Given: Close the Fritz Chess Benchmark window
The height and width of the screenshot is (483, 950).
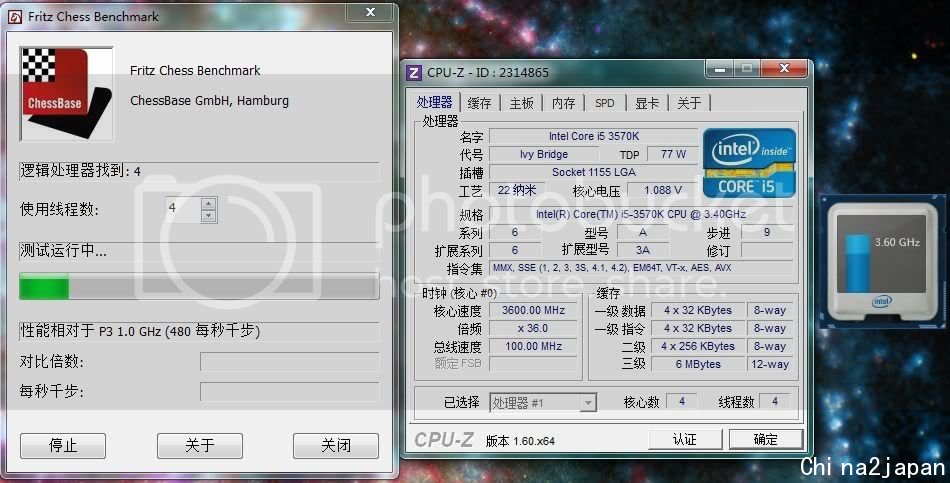Looking at the screenshot, I should tap(370, 12).
